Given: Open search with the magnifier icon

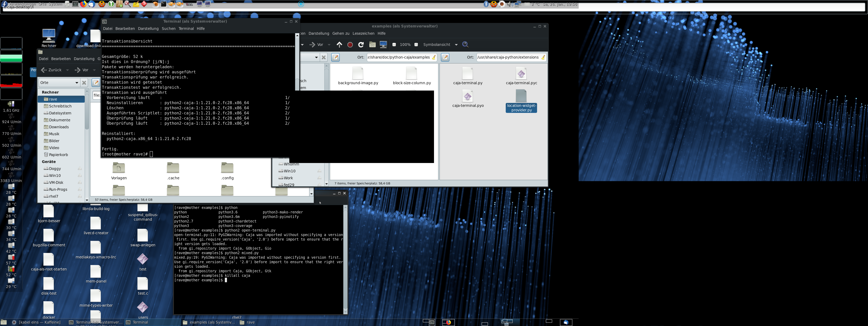Looking at the screenshot, I should (x=465, y=45).
